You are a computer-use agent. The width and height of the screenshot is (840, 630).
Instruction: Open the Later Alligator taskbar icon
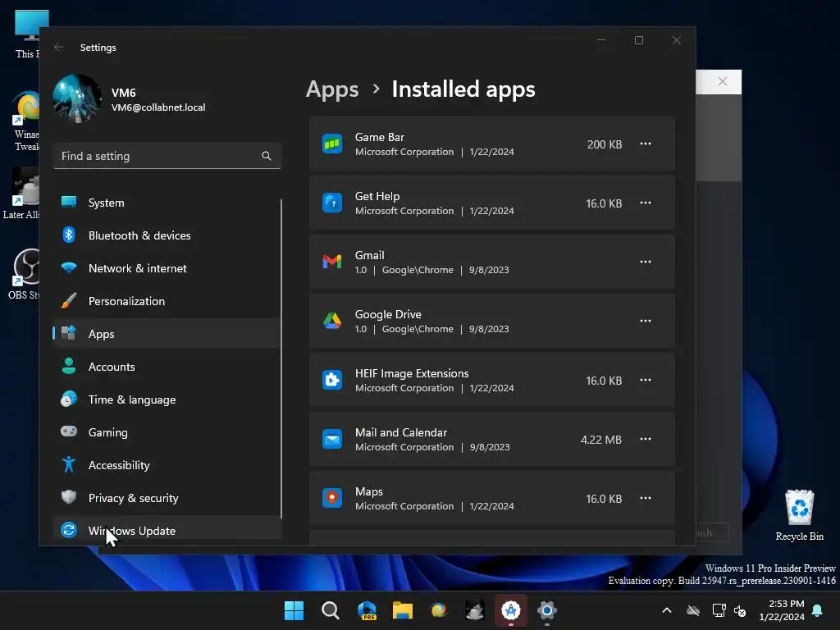click(x=475, y=610)
